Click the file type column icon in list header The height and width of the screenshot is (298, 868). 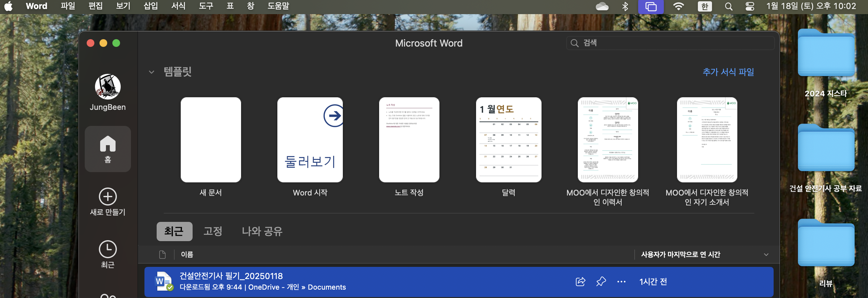point(162,255)
